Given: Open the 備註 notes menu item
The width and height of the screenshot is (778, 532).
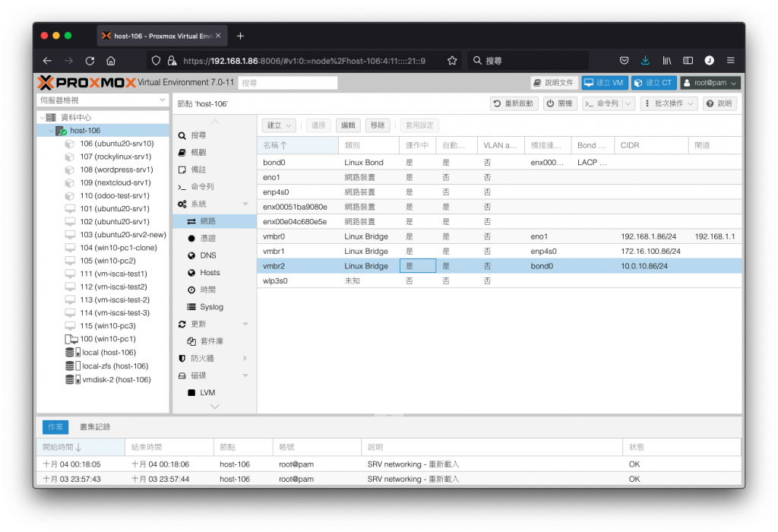Looking at the screenshot, I should (x=213, y=169).
